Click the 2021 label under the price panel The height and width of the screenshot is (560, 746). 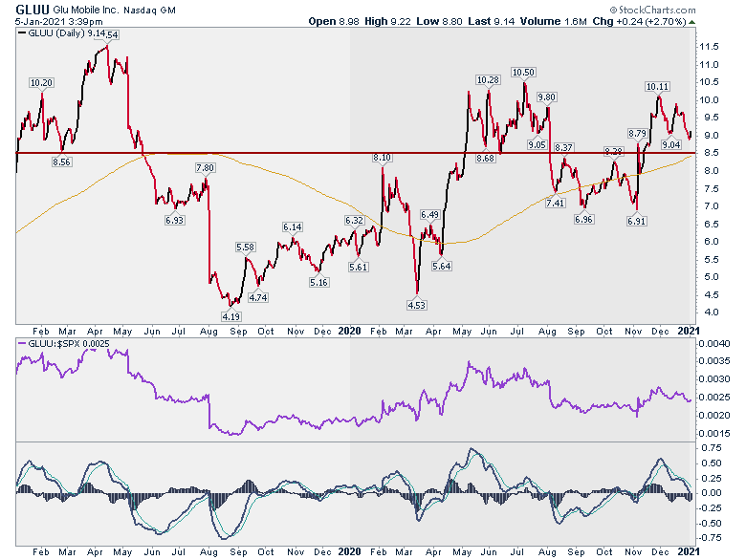click(689, 331)
